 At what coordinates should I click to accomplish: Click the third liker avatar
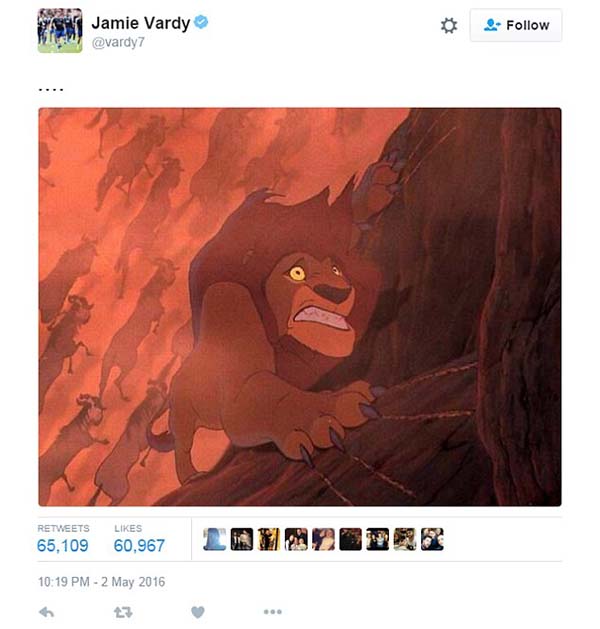pos(269,539)
